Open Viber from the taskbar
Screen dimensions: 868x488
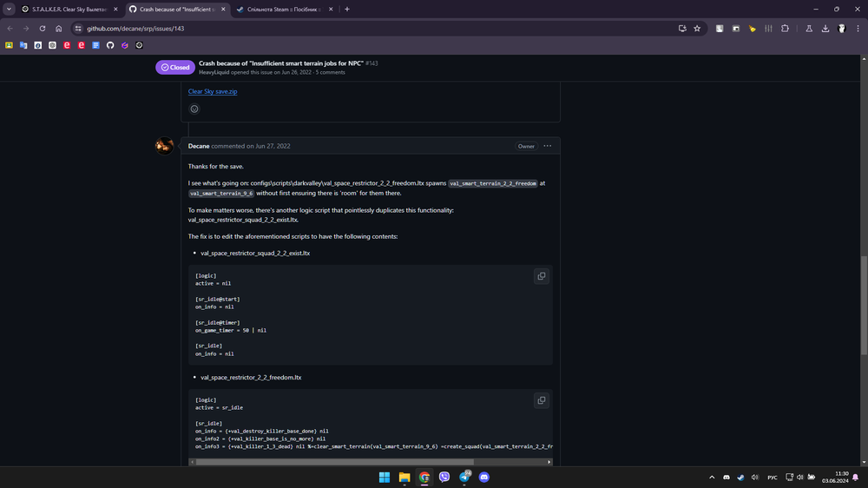(444, 478)
